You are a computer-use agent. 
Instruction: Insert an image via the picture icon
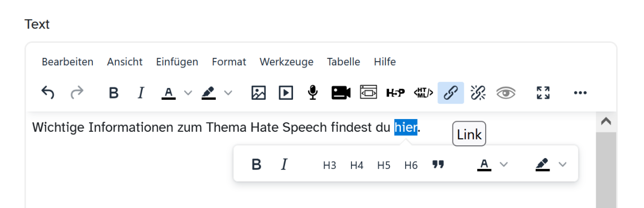coord(259,93)
